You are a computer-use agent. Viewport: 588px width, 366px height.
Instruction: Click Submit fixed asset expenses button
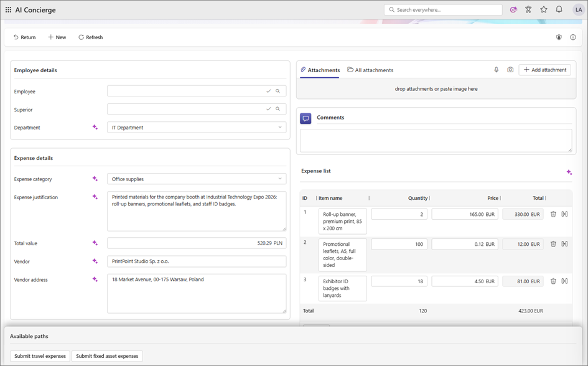tap(107, 356)
